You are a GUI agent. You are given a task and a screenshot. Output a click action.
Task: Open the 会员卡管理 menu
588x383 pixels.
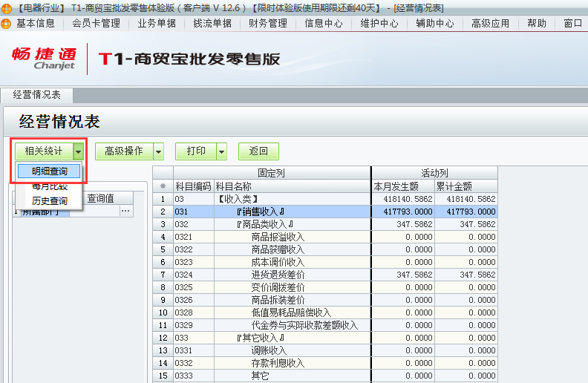96,23
